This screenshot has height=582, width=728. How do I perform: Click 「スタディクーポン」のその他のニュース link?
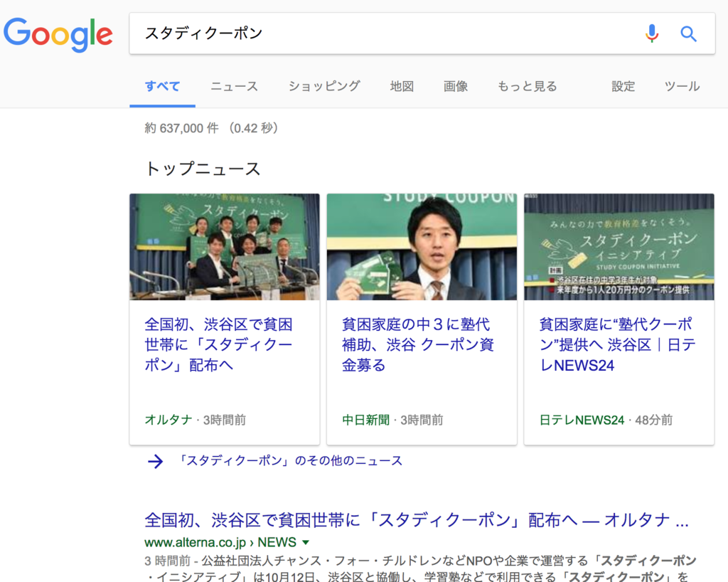tap(290, 461)
